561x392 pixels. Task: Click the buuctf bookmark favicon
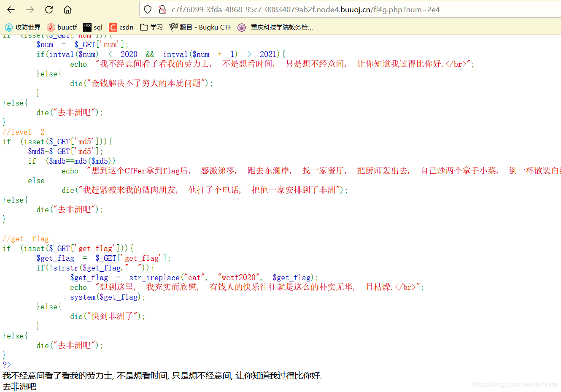51,27
